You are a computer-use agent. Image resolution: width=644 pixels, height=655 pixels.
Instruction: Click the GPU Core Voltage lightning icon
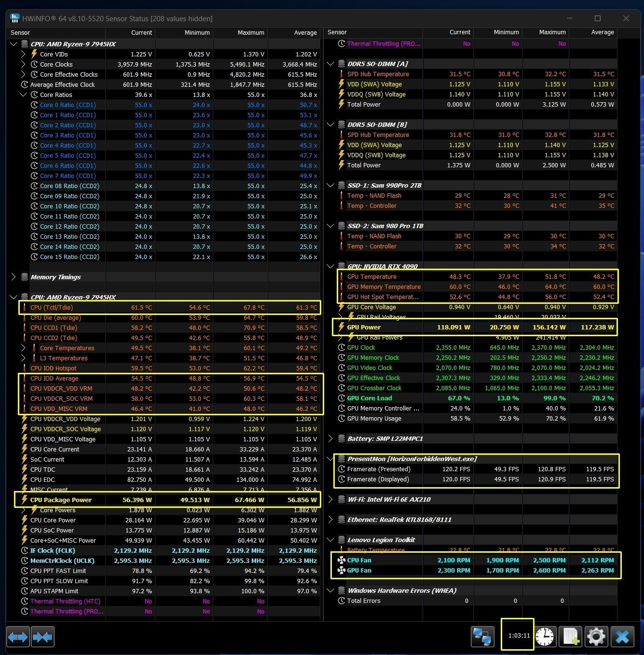click(342, 307)
